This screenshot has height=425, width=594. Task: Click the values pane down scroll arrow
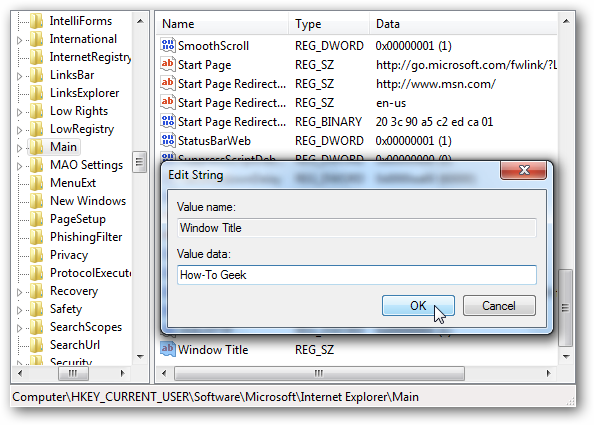point(566,356)
